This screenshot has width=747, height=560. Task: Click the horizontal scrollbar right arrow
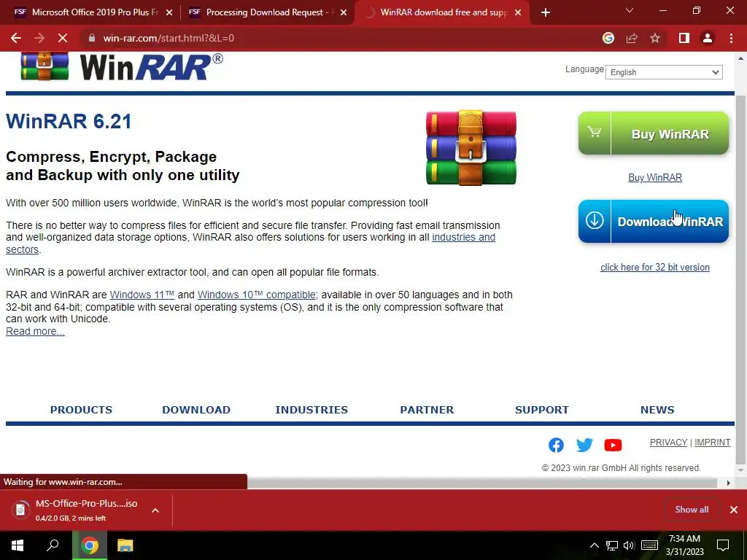coord(729,483)
